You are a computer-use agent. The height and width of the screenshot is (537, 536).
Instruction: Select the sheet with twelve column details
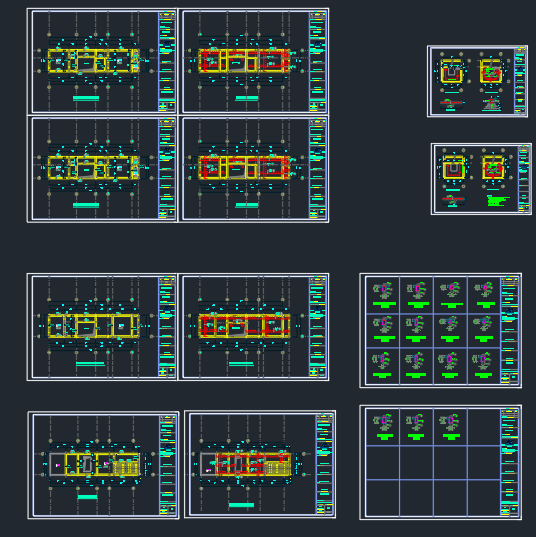click(x=440, y=330)
